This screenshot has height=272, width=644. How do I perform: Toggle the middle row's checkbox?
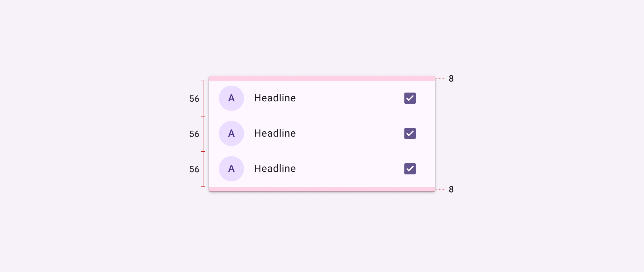[x=410, y=133]
